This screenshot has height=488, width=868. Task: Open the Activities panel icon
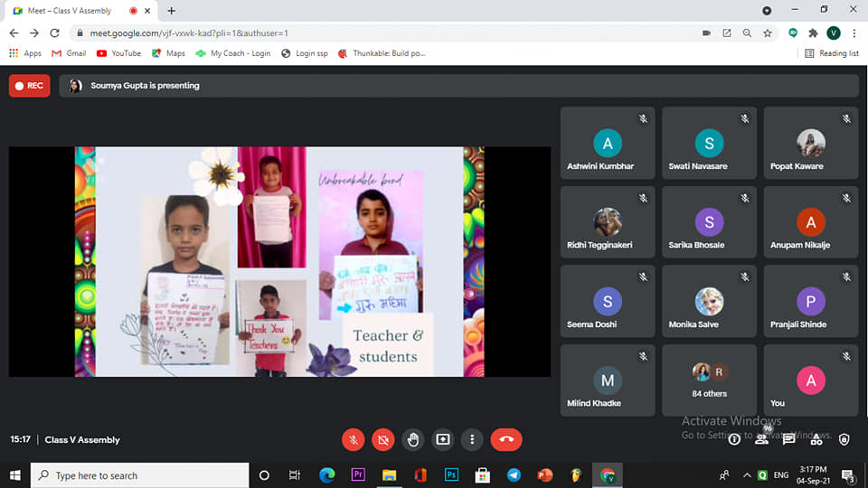[x=816, y=440]
